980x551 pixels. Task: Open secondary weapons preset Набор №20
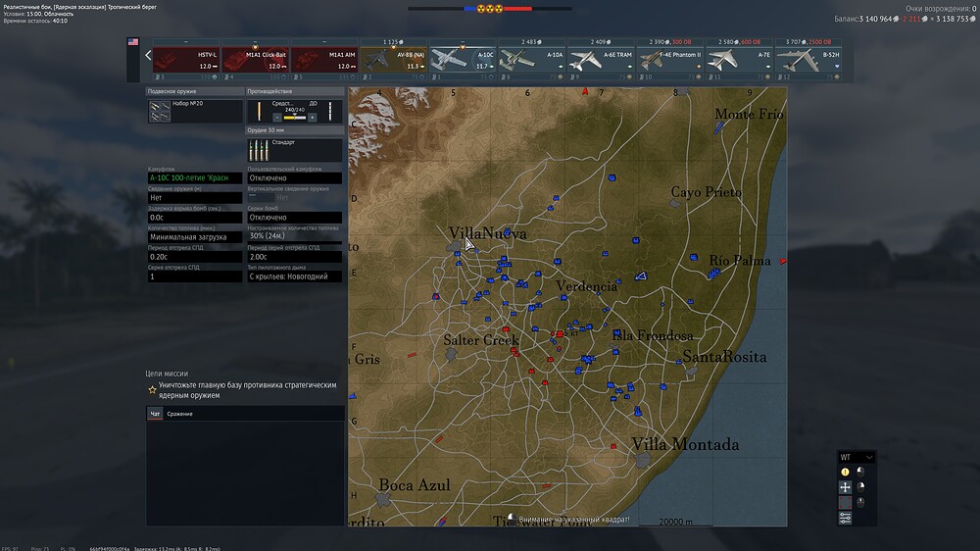click(194, 112)
